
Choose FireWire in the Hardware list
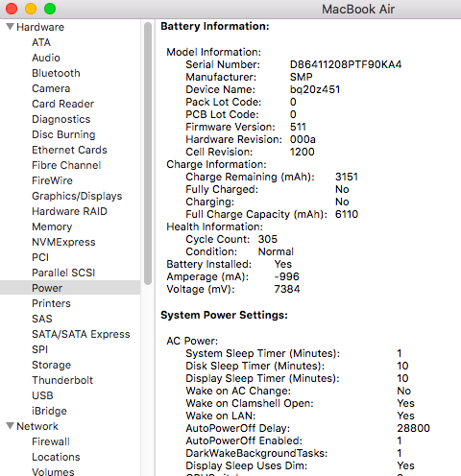pos(52,180)
